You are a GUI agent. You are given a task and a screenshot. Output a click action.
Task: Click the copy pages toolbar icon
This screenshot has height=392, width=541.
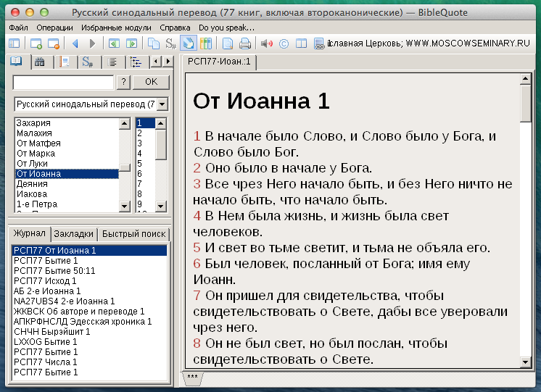[x=153, y=43]
